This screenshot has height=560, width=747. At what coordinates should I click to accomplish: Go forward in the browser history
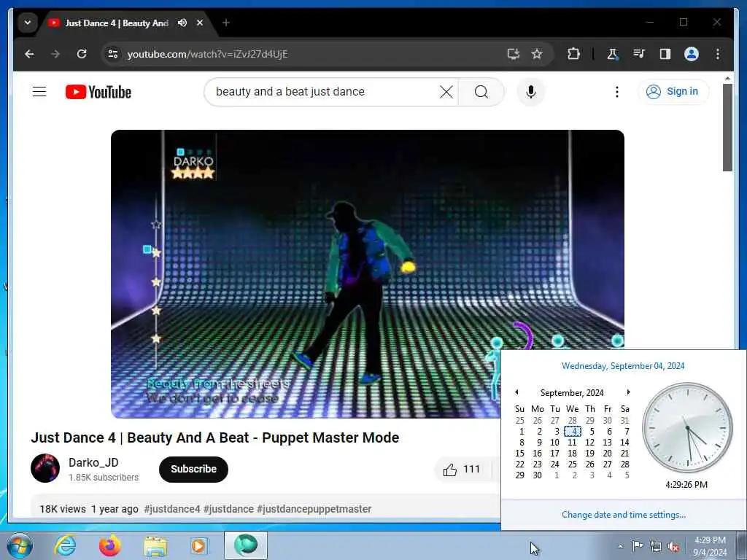point(55,54)
